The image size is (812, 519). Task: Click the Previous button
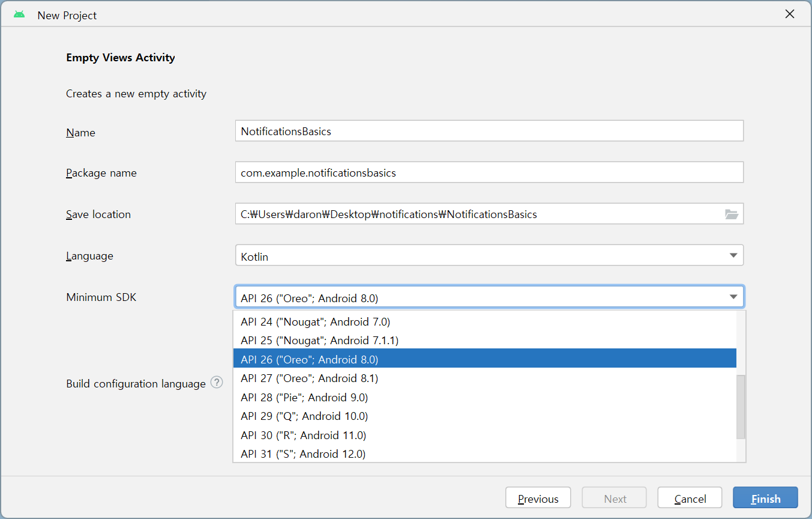[x=538, y=498]
